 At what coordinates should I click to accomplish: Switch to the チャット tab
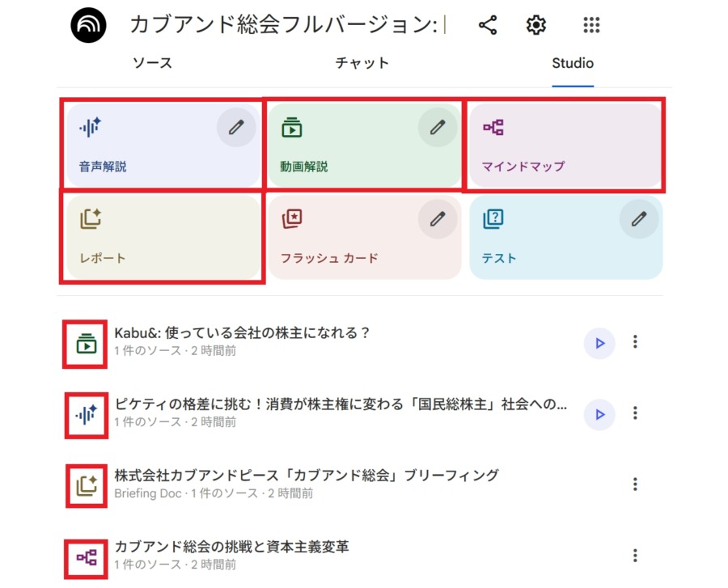click(362, 63)
